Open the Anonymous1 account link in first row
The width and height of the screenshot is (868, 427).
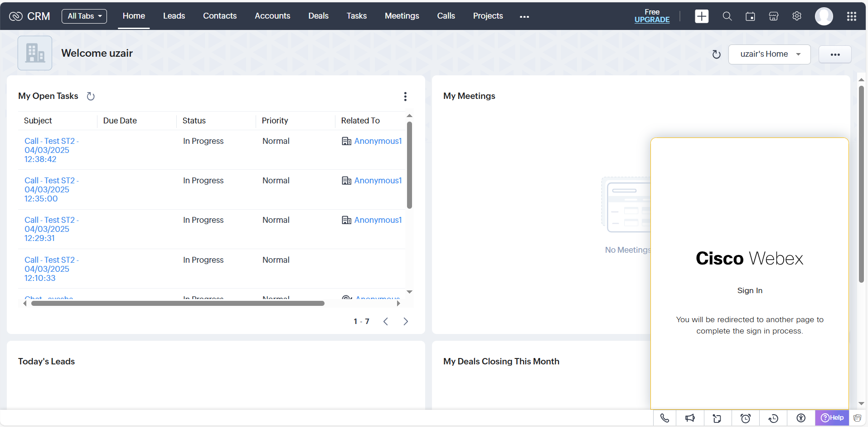(x=378, y=141)
